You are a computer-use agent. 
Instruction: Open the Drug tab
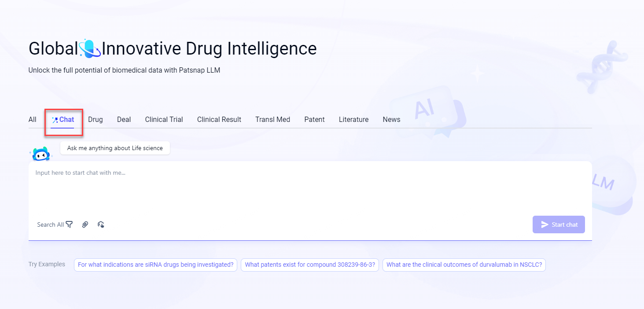(x=95, y=119)
